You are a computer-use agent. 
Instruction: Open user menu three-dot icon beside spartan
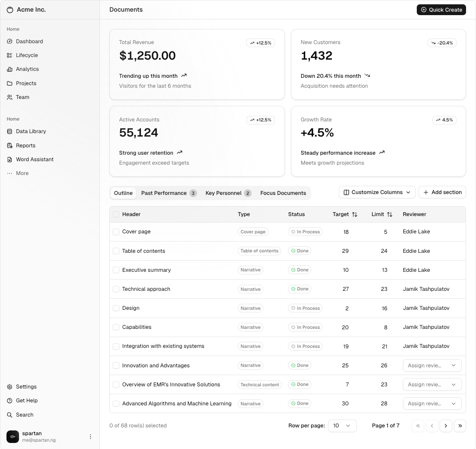(90, 436)
